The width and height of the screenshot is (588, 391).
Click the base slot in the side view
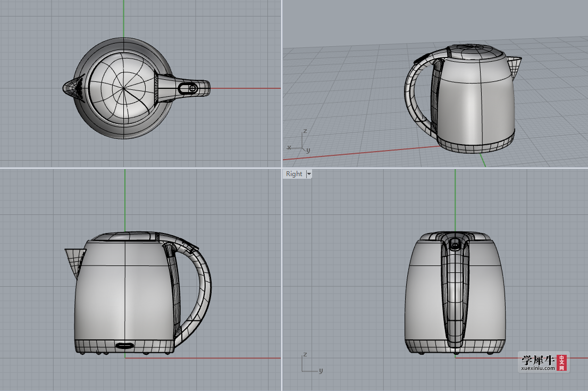pos(125,345)
